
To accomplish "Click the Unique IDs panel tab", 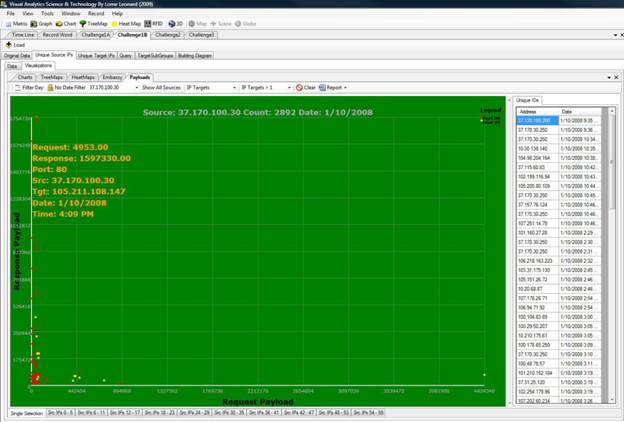I will (527, 100).
